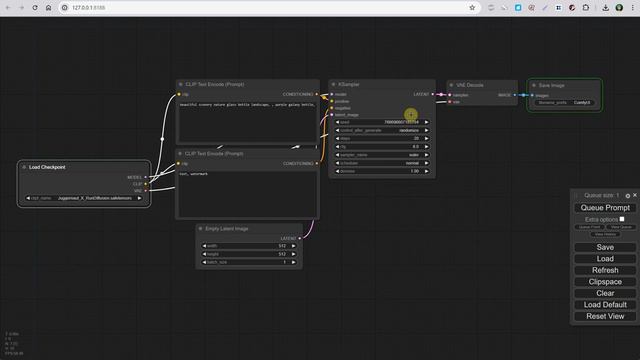Screen dimensions: 640x360
Task: Click the Save workflow button
Action: point(605,247)
